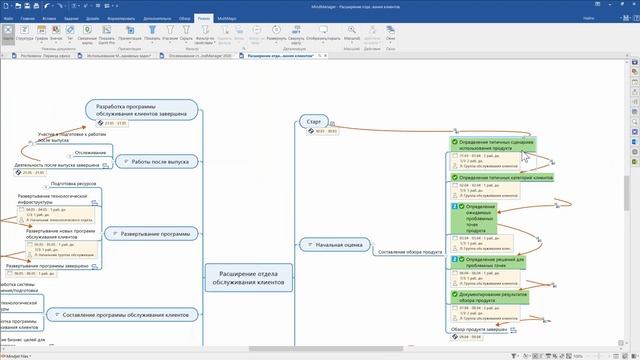Collapse Составление программы обслуживания клиентов branch

click(x=57, y=315)
